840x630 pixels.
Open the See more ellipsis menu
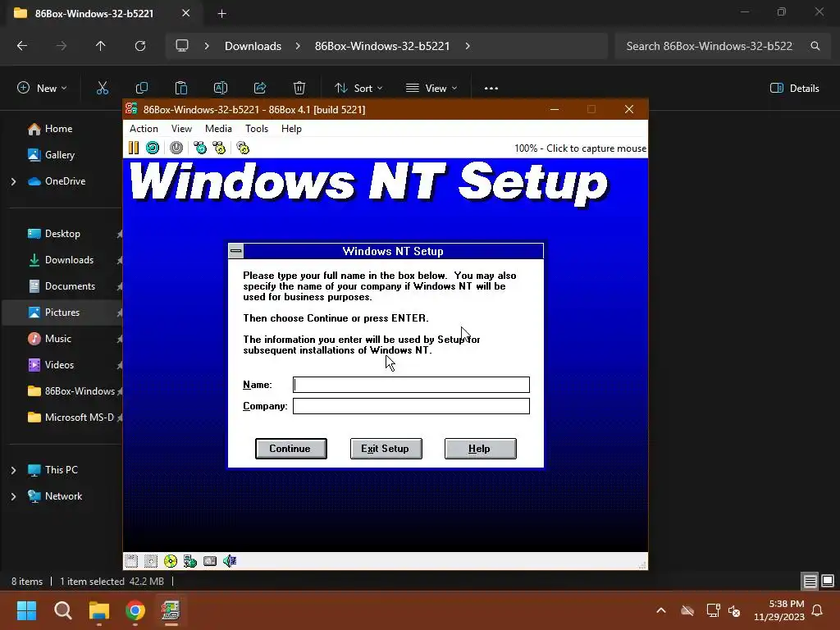[x=491, y=89]
